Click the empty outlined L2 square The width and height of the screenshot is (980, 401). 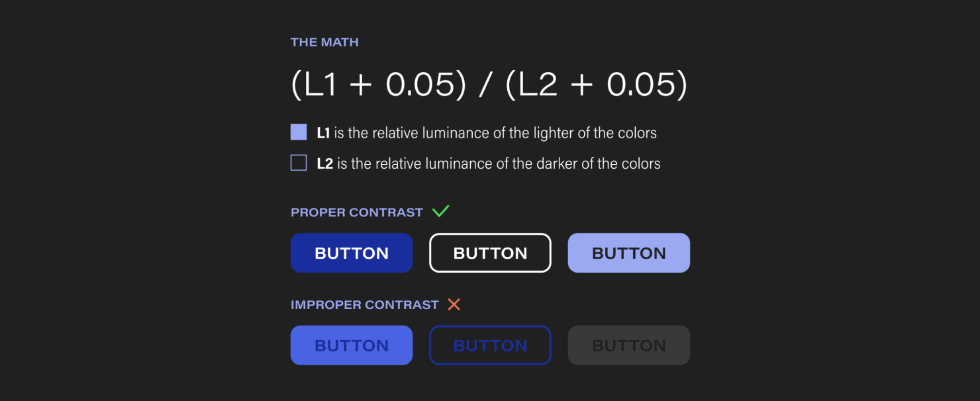(299, 163)
